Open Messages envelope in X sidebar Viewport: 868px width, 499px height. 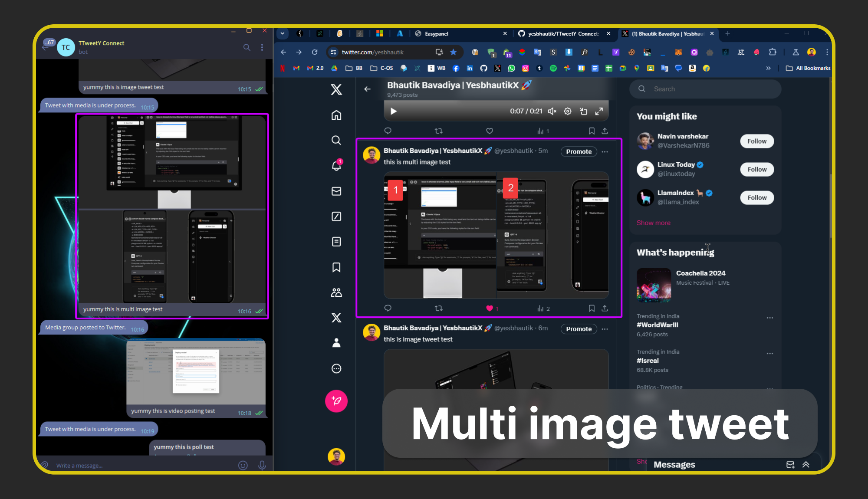pyautogui.click(x=336, y=191)
